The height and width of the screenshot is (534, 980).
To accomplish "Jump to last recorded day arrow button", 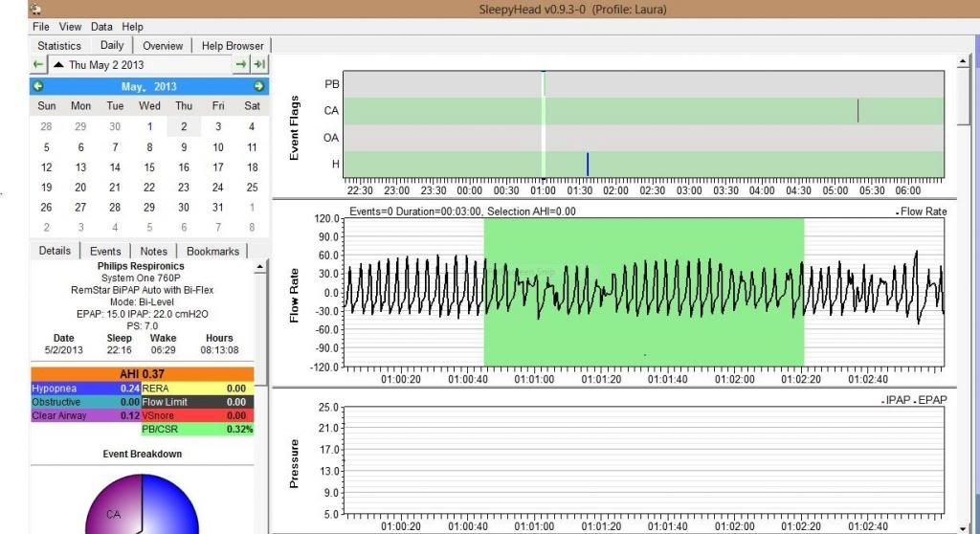I will click(258, 65).
